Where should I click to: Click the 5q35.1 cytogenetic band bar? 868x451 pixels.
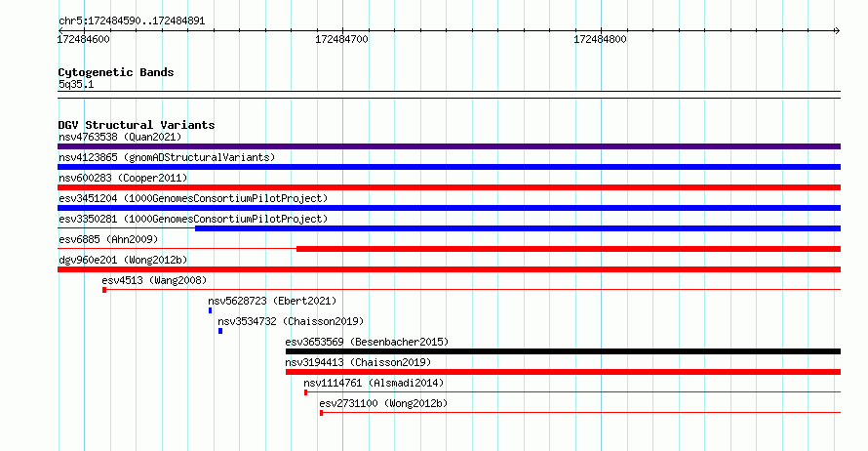pyautogui.click(x=449, y=95)
